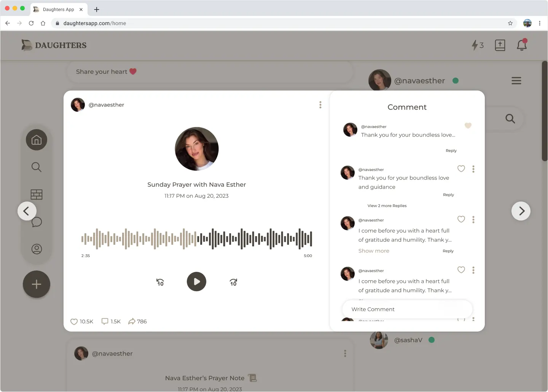Open options menu for 'boundless love and guidance' comment
The width and height of the screenshot is (548, 392).
coord(473,169)
